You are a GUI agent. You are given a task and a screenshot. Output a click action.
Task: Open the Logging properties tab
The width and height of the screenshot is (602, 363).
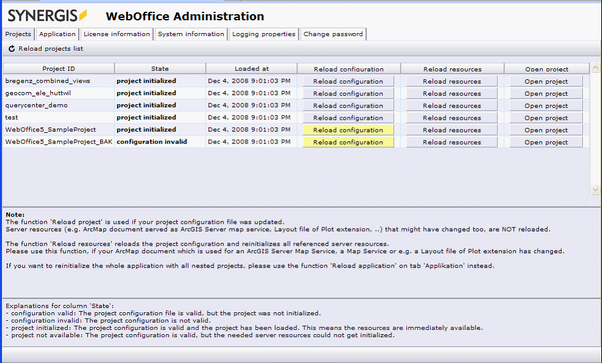point(263,34)
